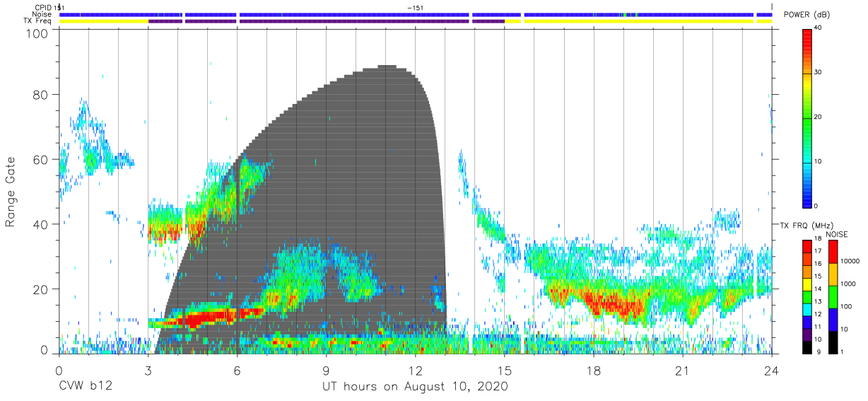
Task: Click the 80 label on Range Gate axis
Action: point(40,95)
